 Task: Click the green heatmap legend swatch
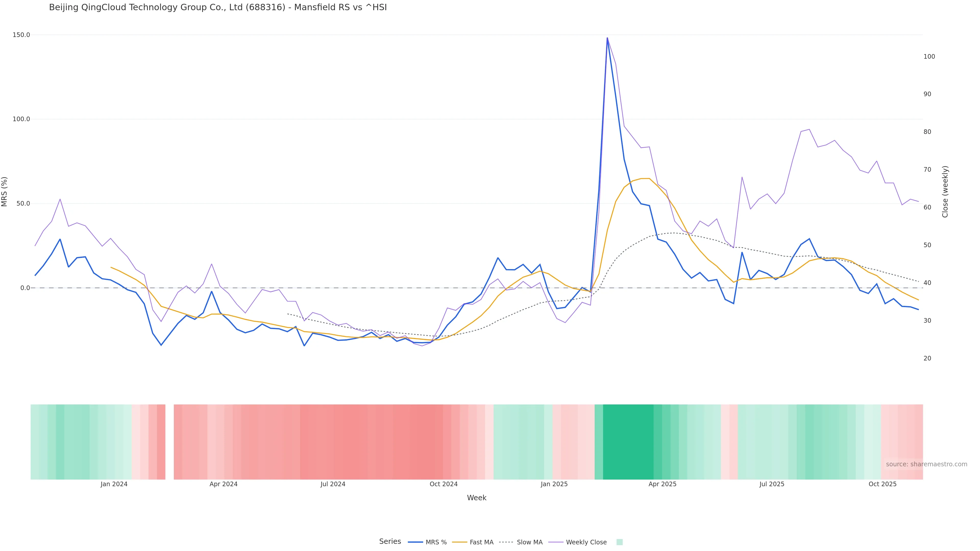[619, 542]
